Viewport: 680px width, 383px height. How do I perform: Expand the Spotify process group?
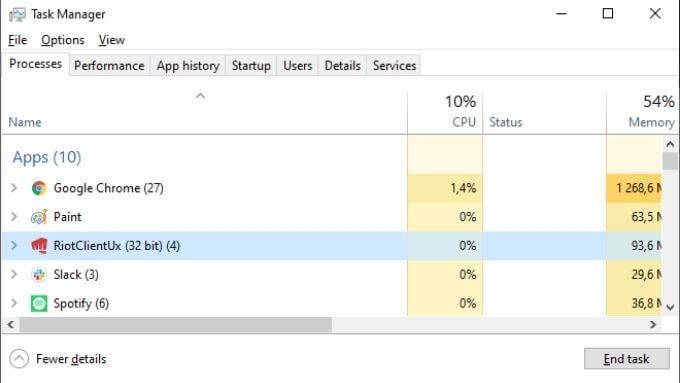[14, 303]
